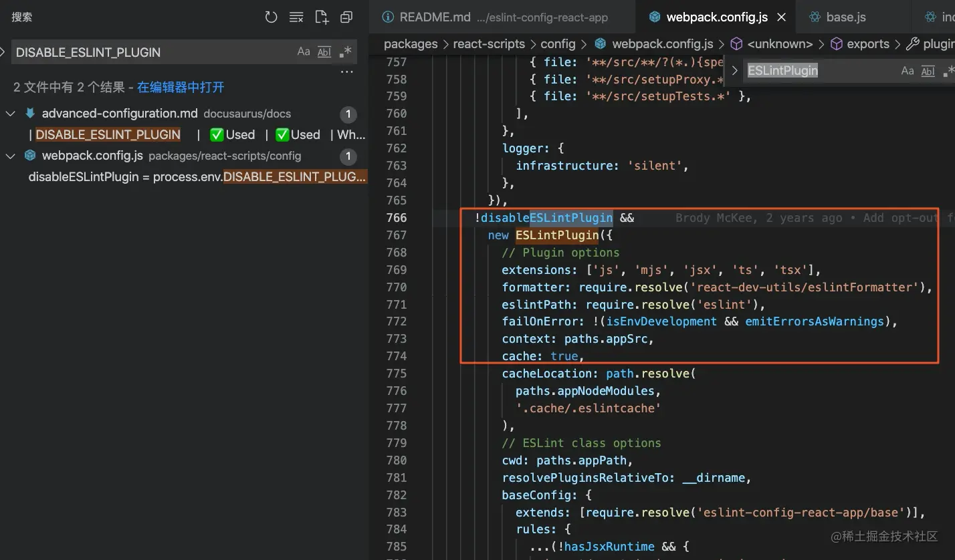Click '.cache/.eslintcache' string

tap(588, 408)
